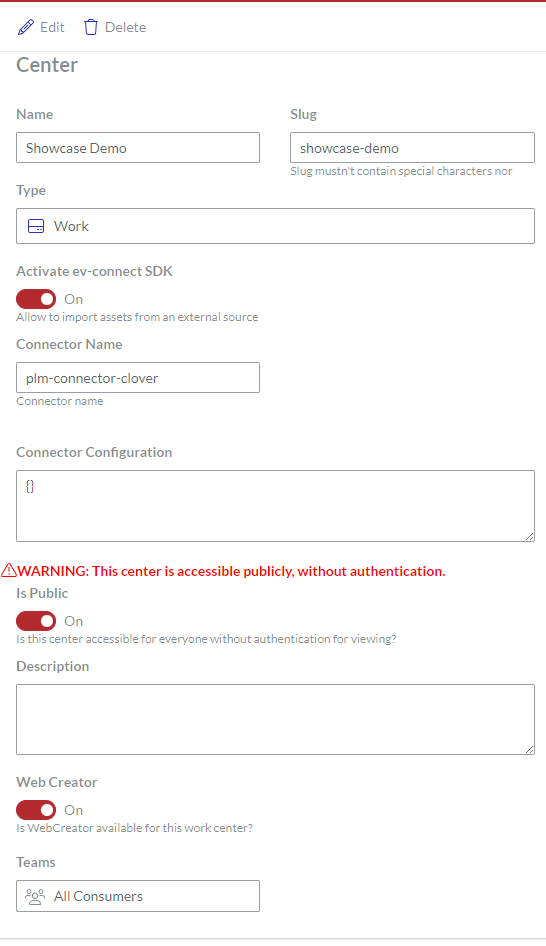Click the Description box resize grip
This screenshot has height=946, width=546.
(529, 749)
